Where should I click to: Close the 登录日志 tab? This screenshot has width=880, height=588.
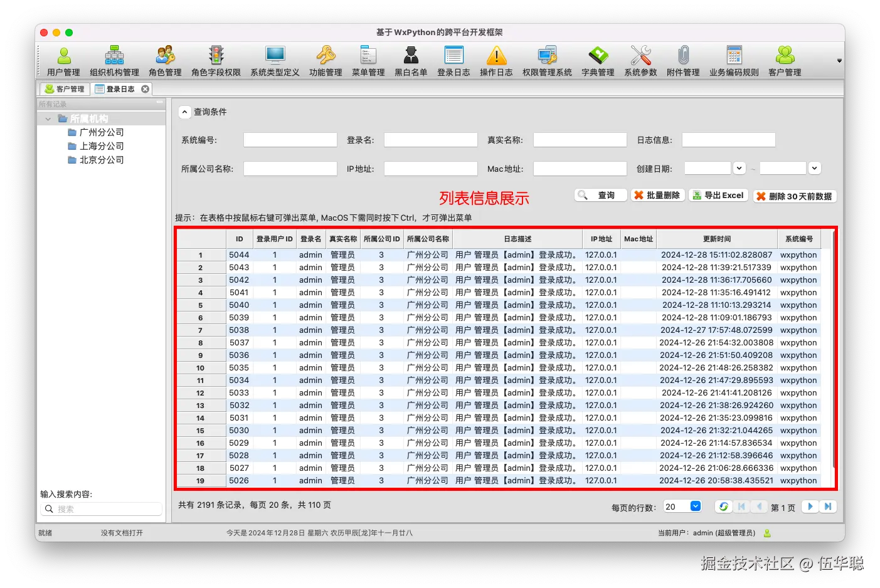click(x=145, y=89)
